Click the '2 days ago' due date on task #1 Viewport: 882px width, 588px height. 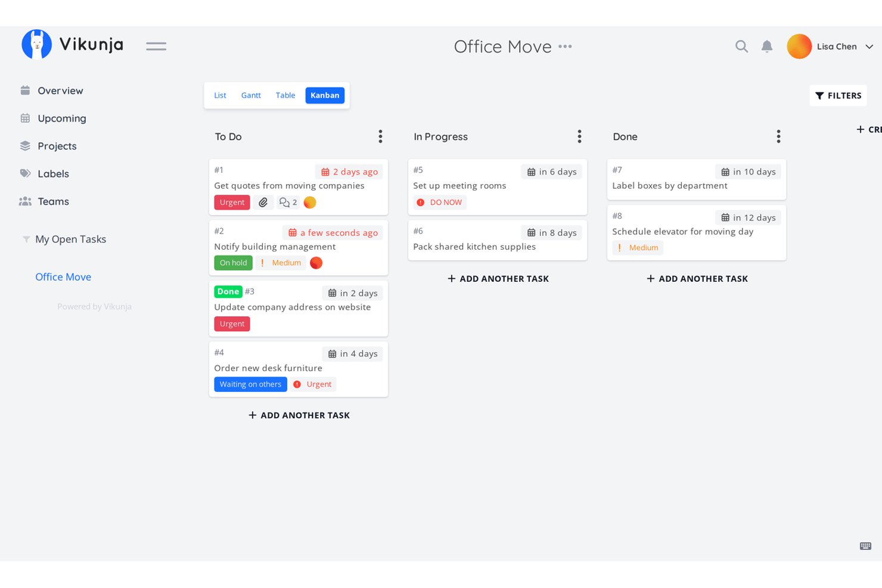pyautogui.click(x=349, y=172)
